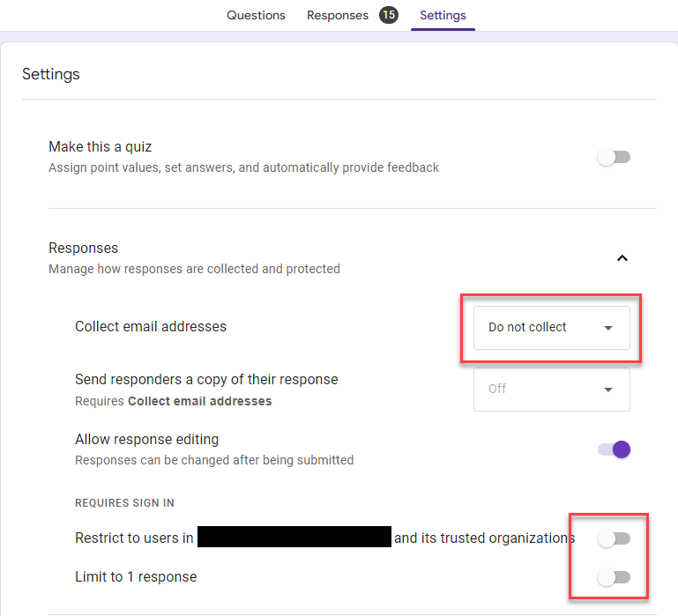The width and height of the screenshot is (678, 616).
Task: Open the Responses tab
Action: coord(338,15)
